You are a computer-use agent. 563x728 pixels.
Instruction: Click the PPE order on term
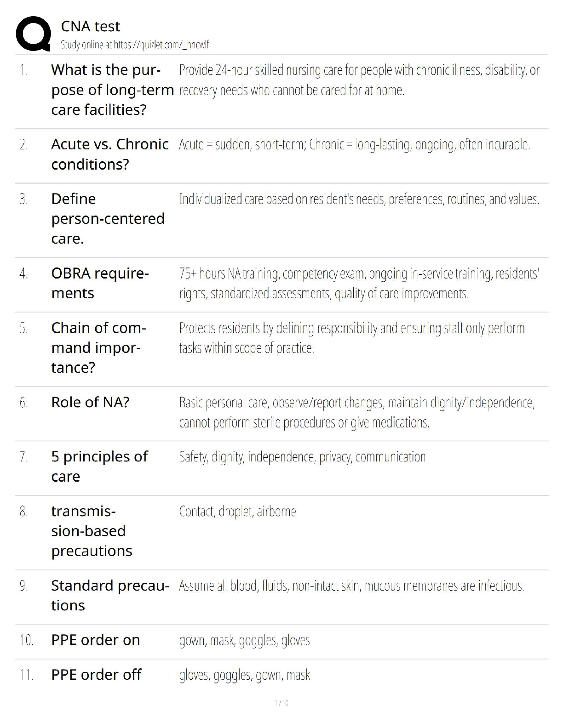pos(95,640)
